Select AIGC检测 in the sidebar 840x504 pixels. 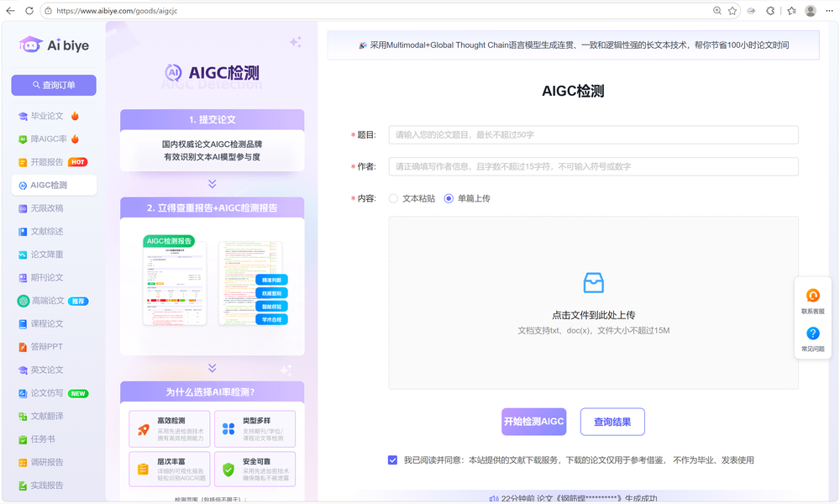pos(54,186)
